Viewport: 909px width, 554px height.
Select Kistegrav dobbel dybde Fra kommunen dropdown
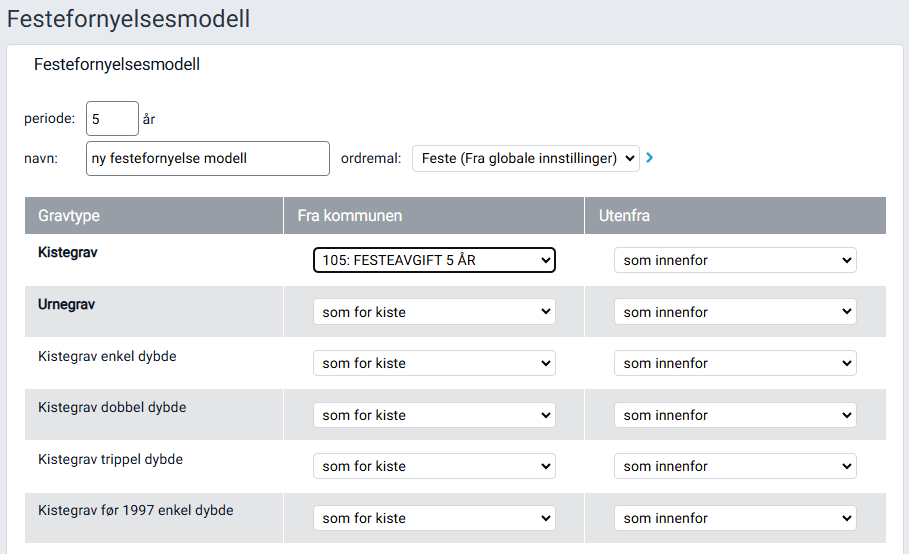click(434, 415)
